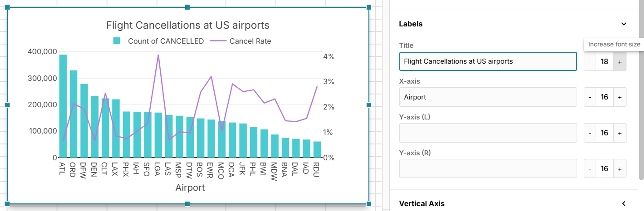
Task: Click the Title text input field
Action: coord(488,61)
